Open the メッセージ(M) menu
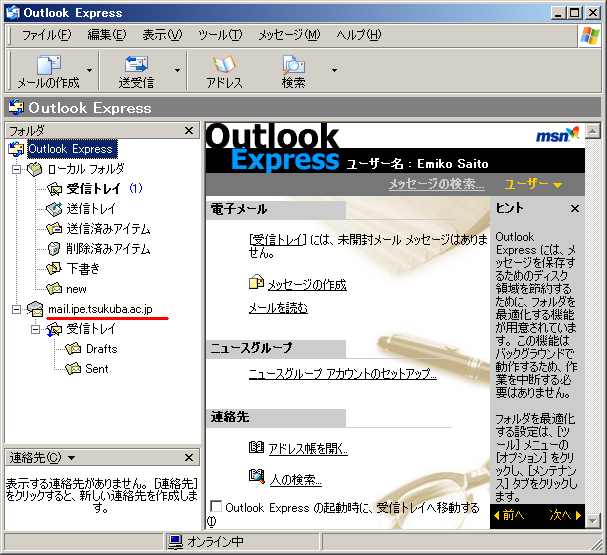Screen dimensions: 607x555 pos(290,35)
